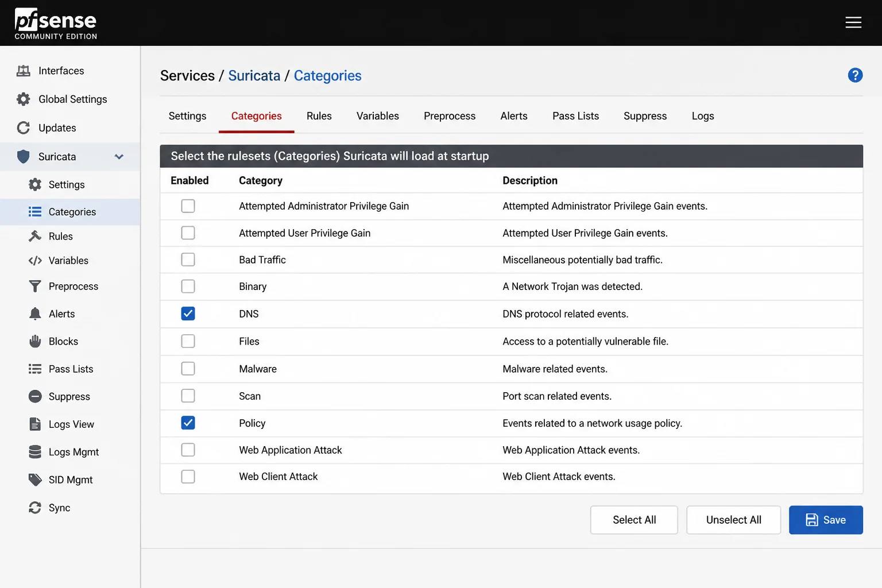This screenshot has height=588, width=882.
Task: Switch to the Logs tab
Action: tap(703, 116)
